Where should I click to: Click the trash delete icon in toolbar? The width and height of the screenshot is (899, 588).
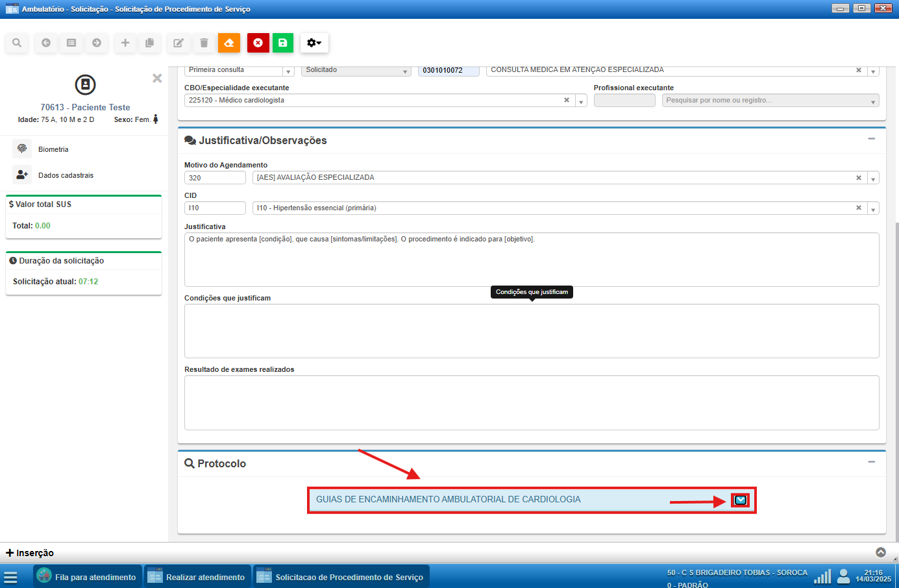pos(204,43)
